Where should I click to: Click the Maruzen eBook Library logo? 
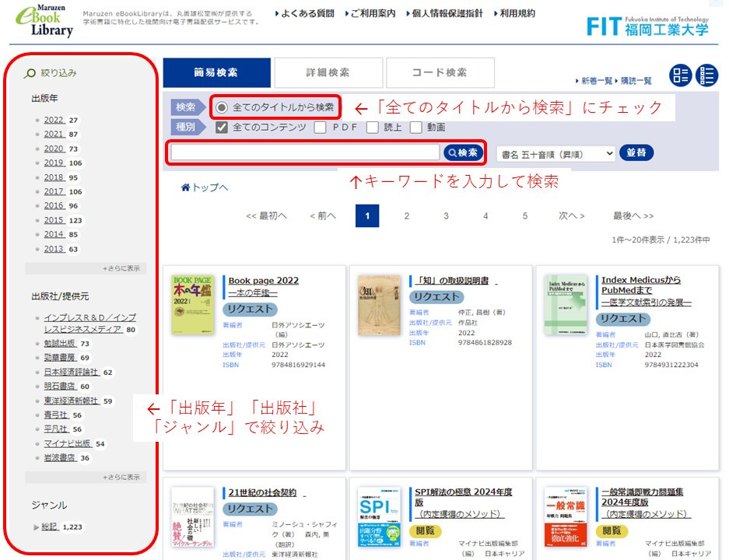coord(43,22)
